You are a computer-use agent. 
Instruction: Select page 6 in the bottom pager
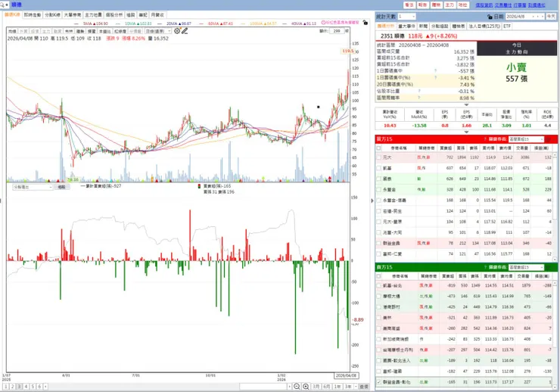click(x=39, y=387)
